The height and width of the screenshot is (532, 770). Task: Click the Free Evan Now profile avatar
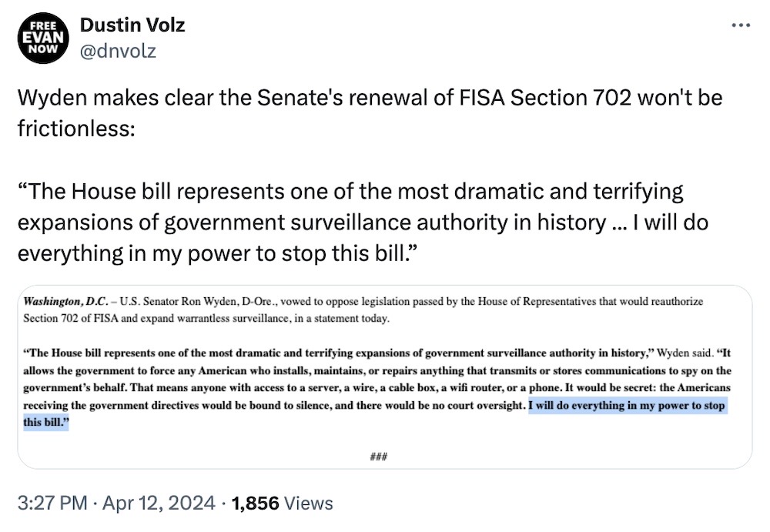[x=44, y=36]
